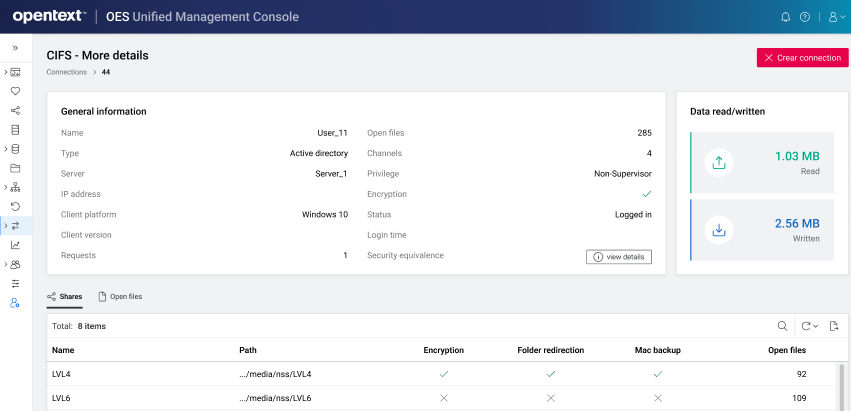The image size is (851, 411).
Task: Click the export file icon above table
Action: pyautogui.click(x=833, y=326)
